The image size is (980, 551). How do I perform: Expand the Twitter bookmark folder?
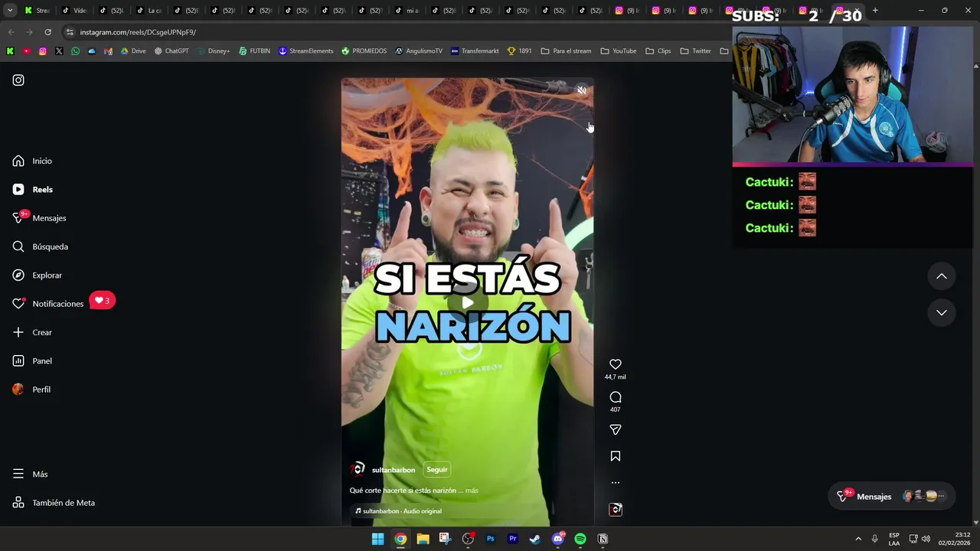click(695, 51)
